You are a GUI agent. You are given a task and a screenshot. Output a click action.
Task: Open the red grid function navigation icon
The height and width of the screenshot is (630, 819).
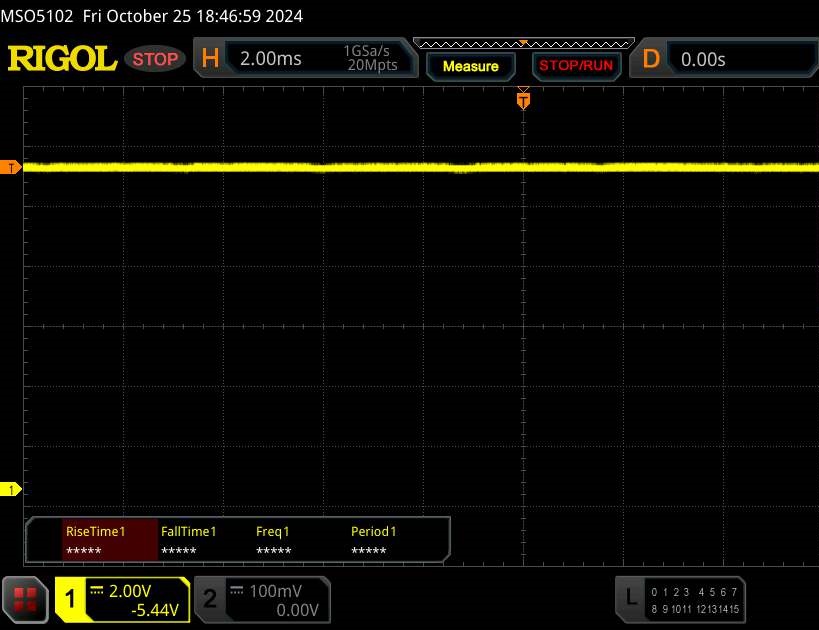[x=25, y=600]
